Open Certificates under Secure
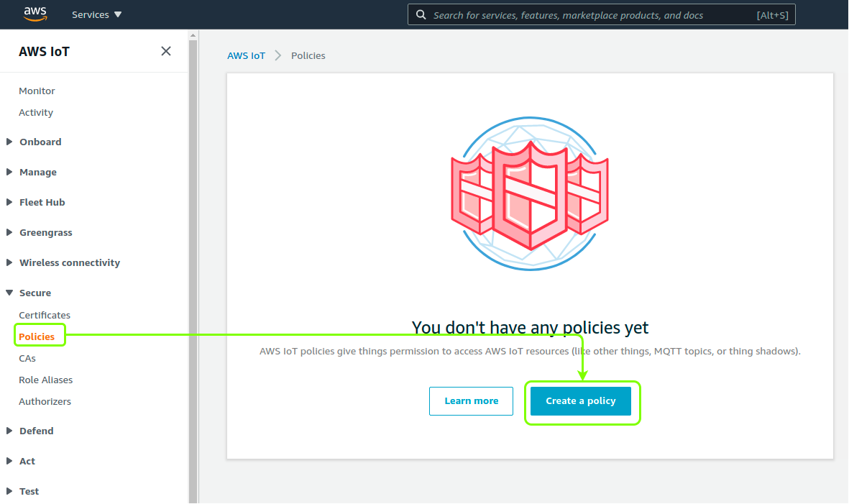Viewport: 849px width, 504px height. pyautogui.click(x=45, y=315)
